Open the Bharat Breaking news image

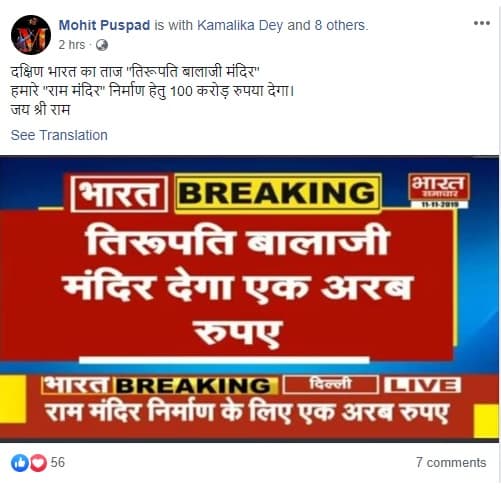[250, 299]
